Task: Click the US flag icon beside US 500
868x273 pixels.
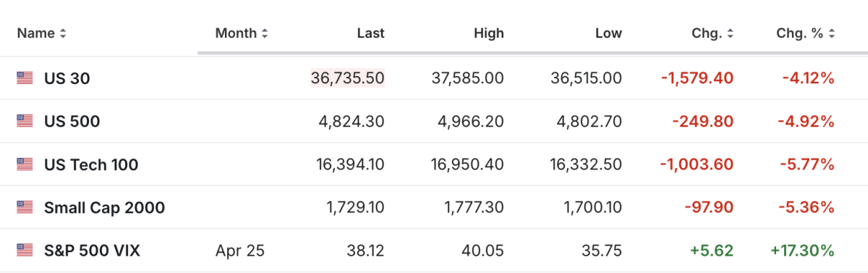Action: (x=25, y=122)
